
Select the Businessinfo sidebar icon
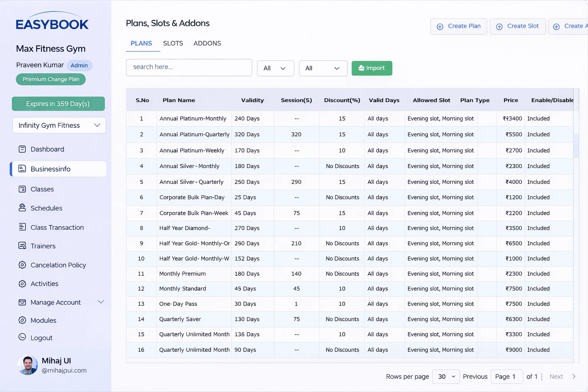click(23, 169)
